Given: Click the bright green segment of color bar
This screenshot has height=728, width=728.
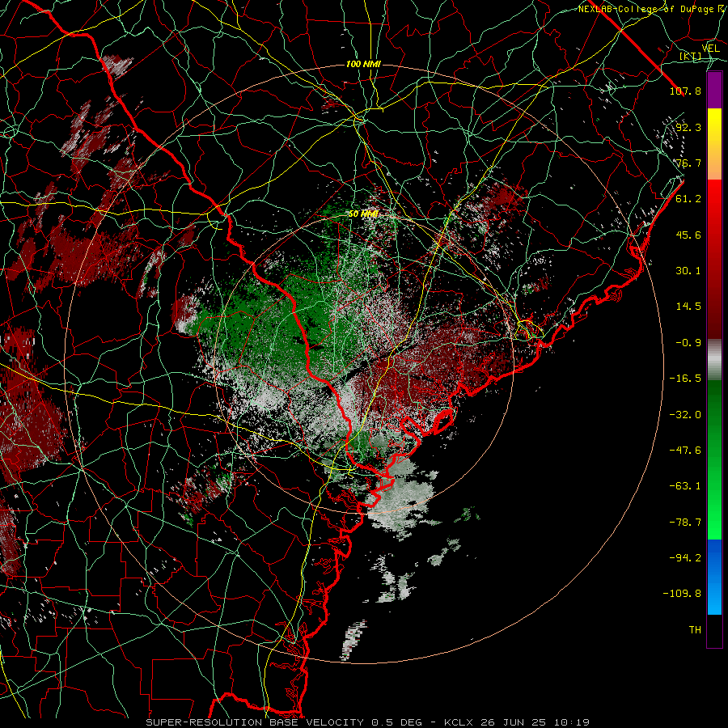Looking at the screenshot, I should click(714, 459).
